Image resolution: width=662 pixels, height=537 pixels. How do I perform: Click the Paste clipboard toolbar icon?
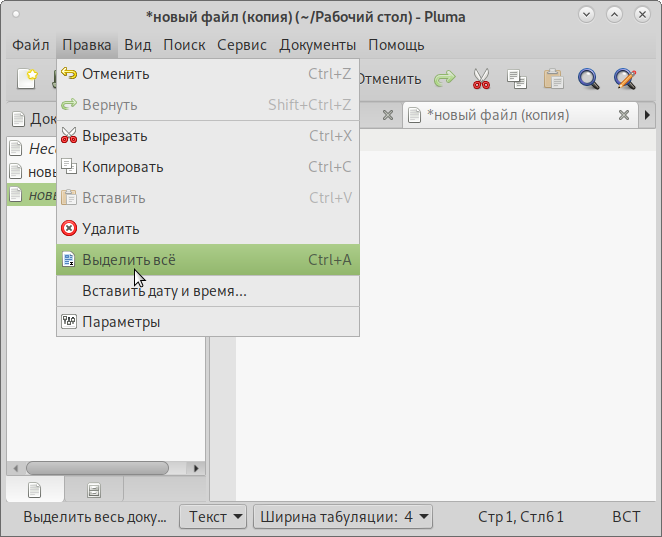tap(552, 78)
